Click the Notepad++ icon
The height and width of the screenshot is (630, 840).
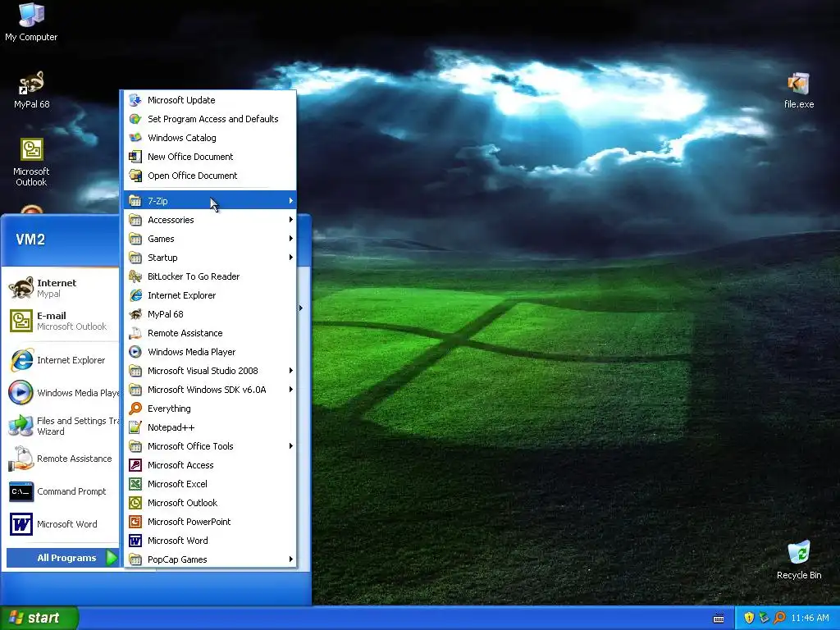click(135, 427)
